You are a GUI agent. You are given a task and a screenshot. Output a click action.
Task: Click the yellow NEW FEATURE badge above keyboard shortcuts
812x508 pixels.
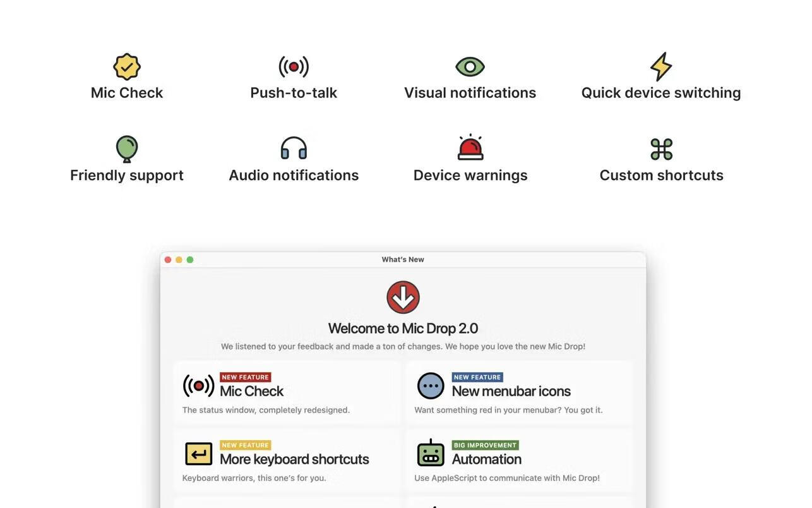[245, 445]
